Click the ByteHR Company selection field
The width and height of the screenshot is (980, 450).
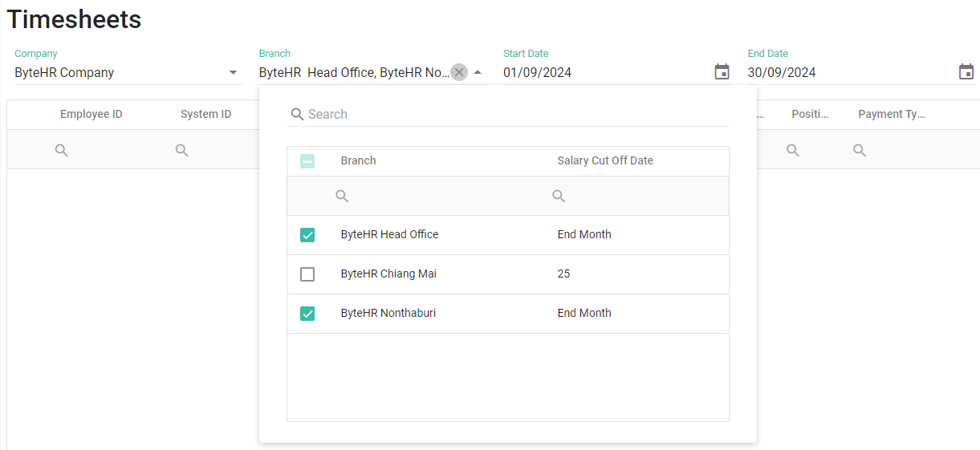click(128, 72)
